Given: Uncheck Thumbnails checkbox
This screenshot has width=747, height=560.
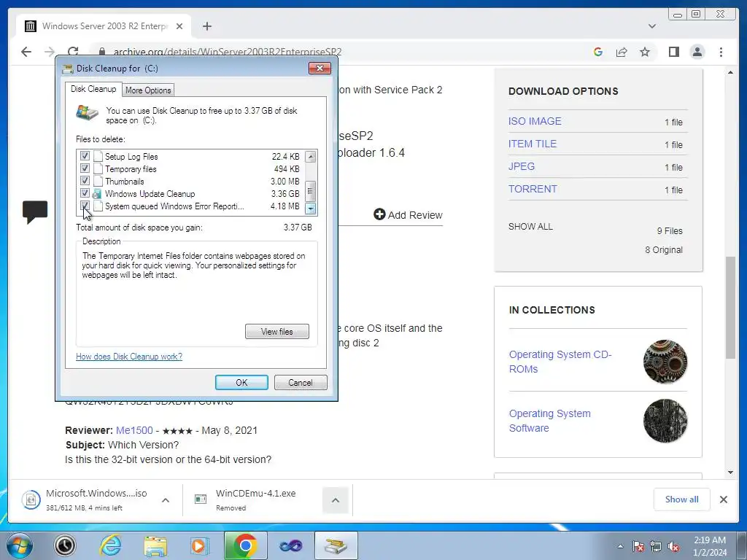Looking at the screenshot, I should 85,181.
